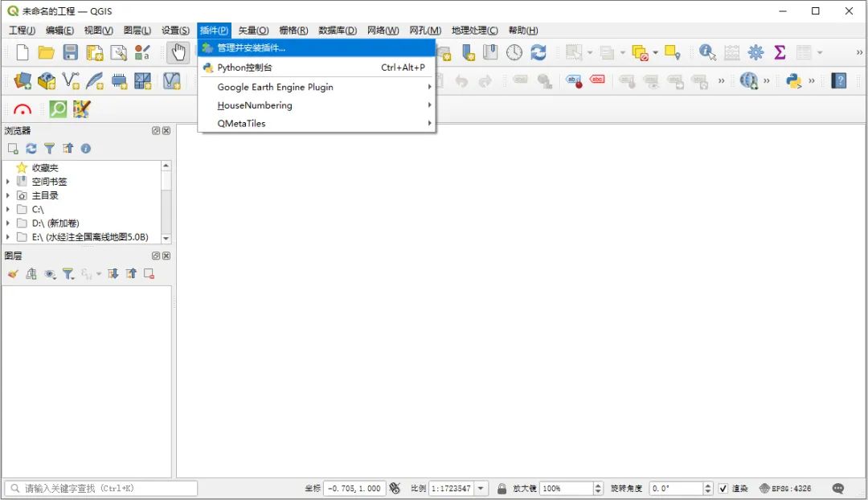The width and height of the screenshot is (868, 500).
Task: Open the layout manager icon with wrench
Action: pyautogui.click(x=118, y=52)
